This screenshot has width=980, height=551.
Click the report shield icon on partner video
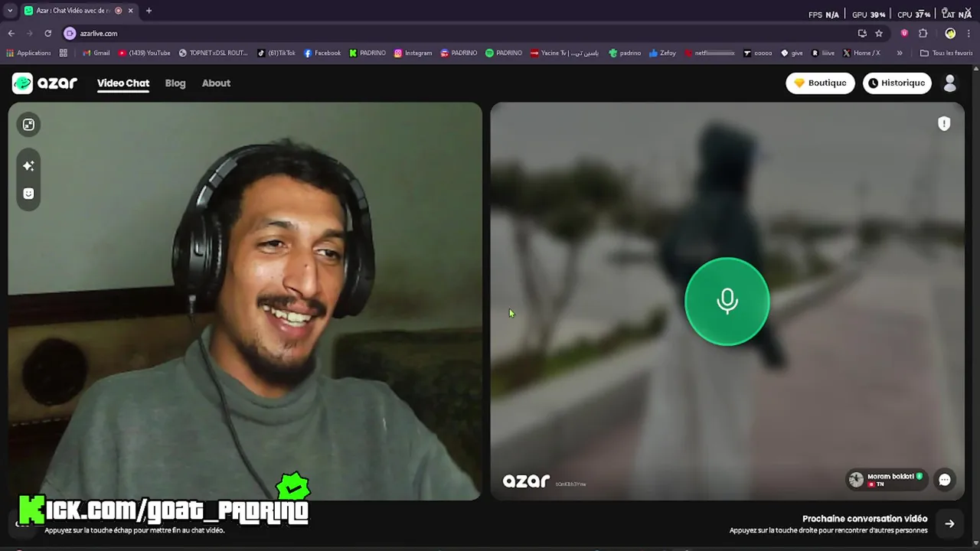(944, 123)
